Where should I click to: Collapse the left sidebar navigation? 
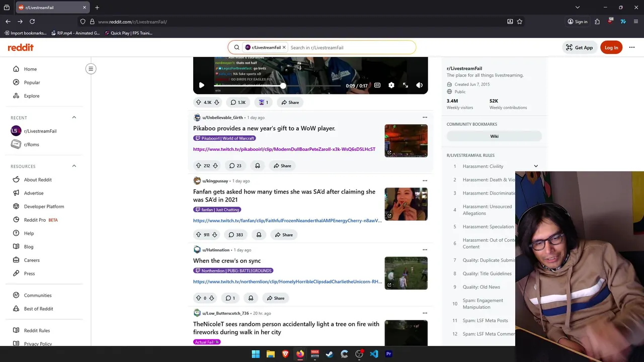click(91, 69)
